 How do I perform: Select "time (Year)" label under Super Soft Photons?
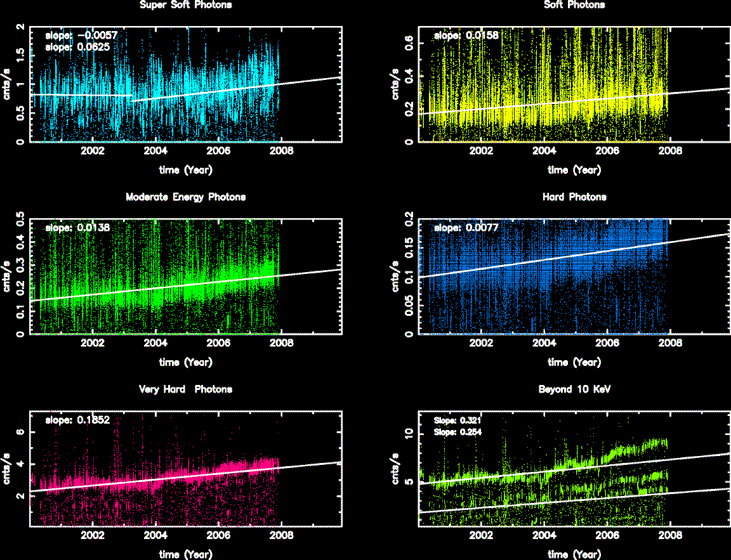pos(185,170)
